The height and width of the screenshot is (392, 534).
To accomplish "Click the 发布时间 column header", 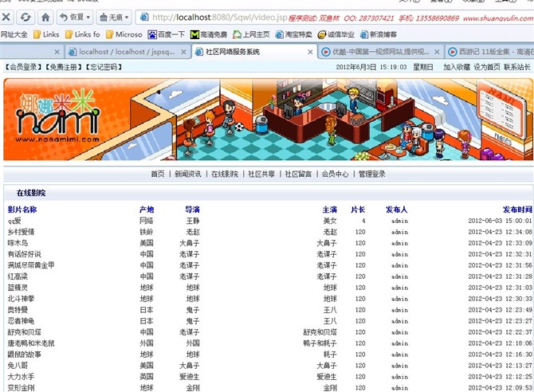I will click(x=517, y=210).
